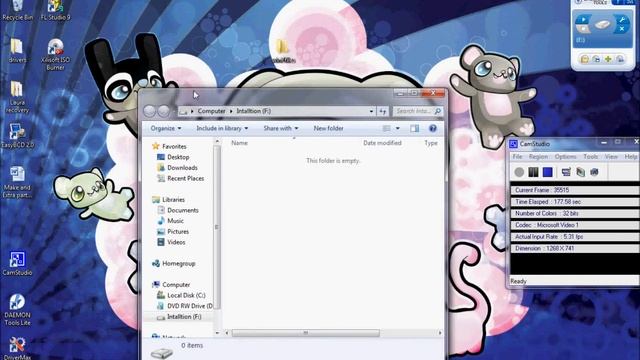Open Explorer help question mark icon

click(433, 128)
